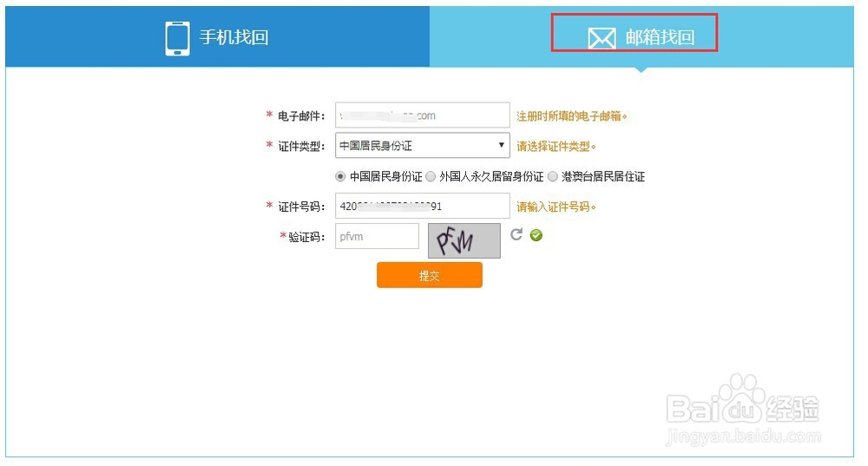Switch to the 手机找回 tab
The height and width of the screenshot is (466, 868).
pos(218,37)
